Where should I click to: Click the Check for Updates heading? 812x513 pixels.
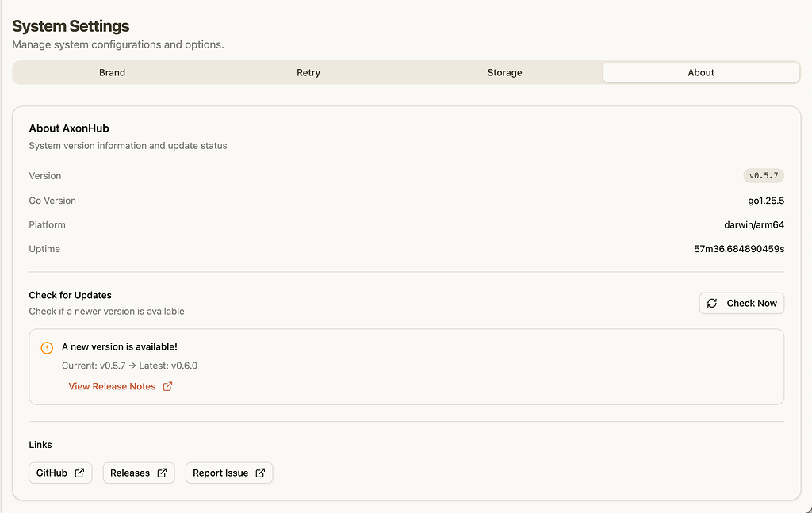point(71,295)
